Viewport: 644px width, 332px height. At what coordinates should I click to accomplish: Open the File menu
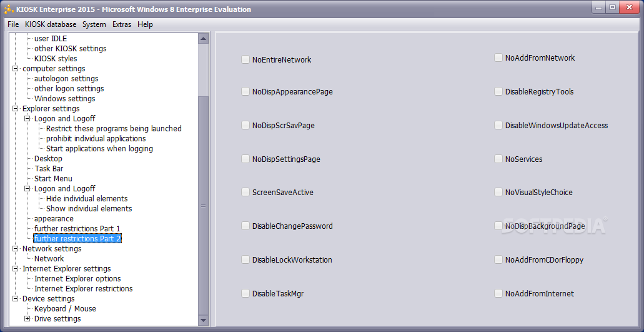pyautogui.click(x=13, y=24)
